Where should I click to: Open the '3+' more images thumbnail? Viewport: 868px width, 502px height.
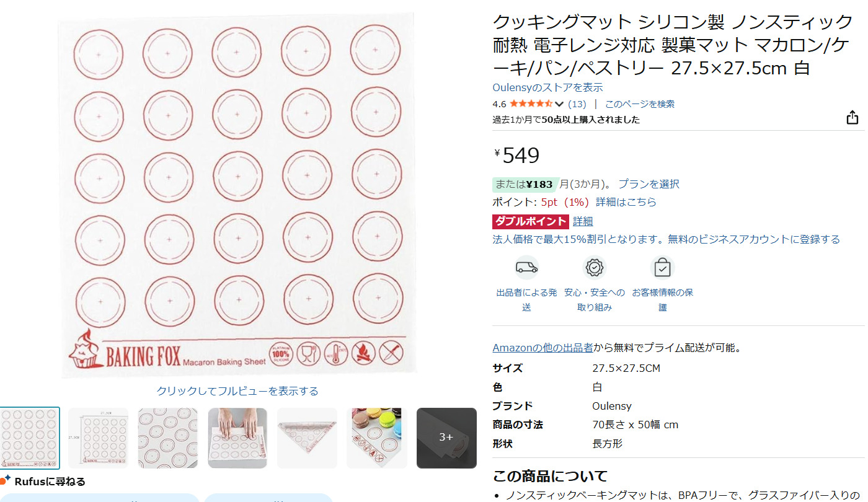[446, 438]
